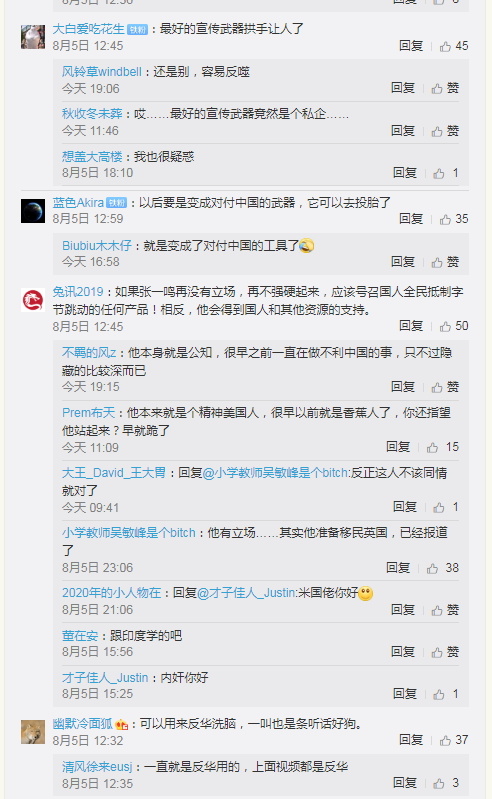This screenshot has height=799, width=492.
Task: Reply to 不羁的风z's comment
Action: [403, 386]
